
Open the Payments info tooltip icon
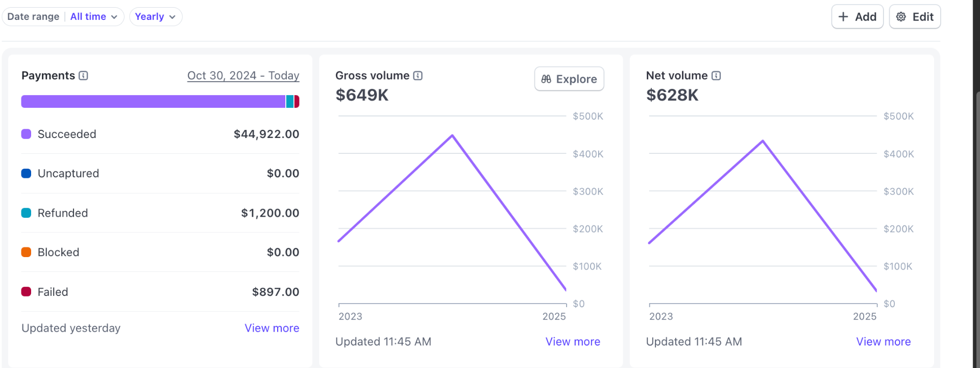[x=83, y=75]
